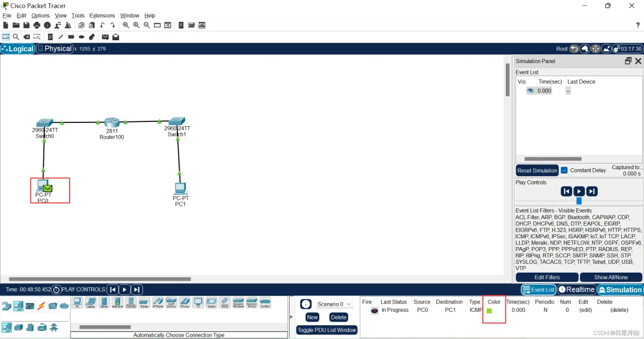Choose the Select tool icon

coord(6,37)
